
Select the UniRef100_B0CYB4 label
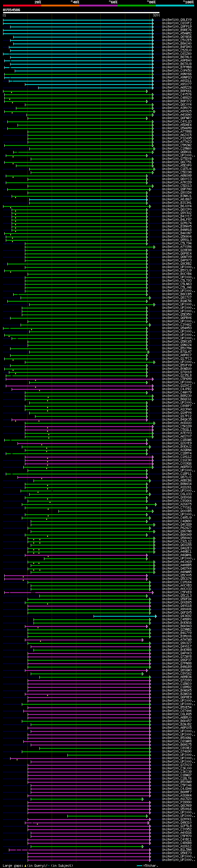pyautogui.click(x=177, y=274)
